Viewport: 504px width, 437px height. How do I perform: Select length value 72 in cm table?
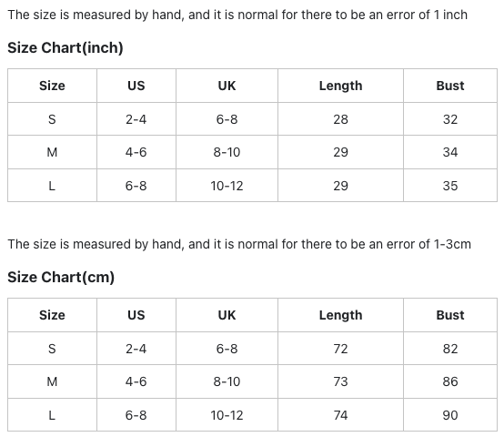(341, 349)
